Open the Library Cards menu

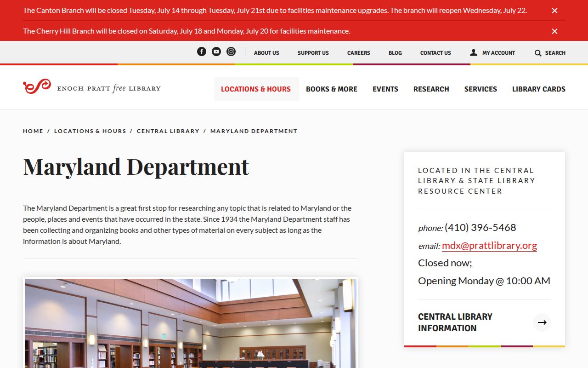(539, 89)
